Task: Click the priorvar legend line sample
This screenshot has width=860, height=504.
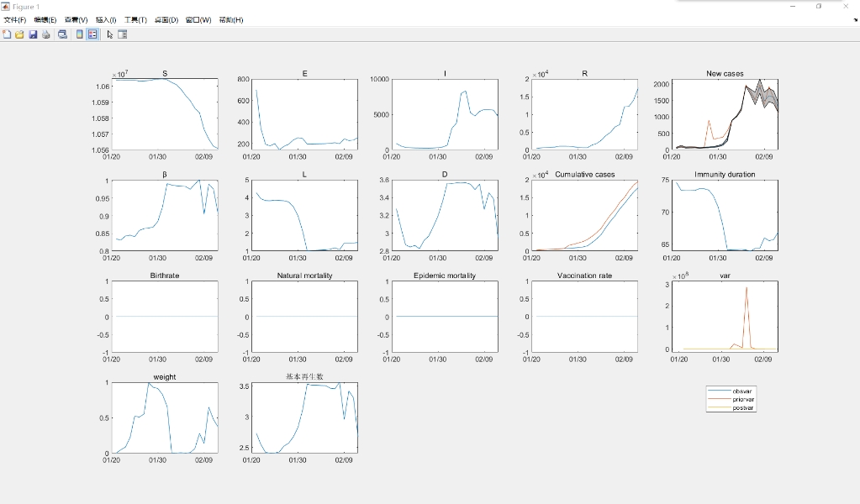Action: coord(720,400)
